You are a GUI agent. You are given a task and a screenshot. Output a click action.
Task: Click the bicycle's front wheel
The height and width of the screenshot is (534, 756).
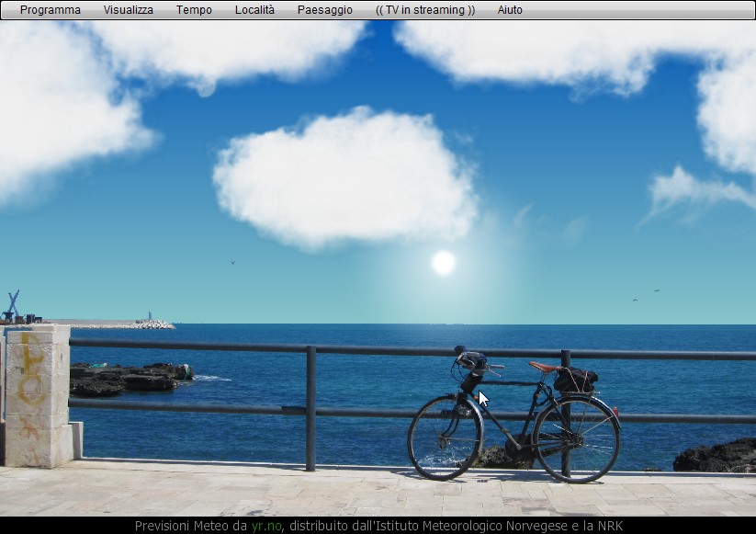pyautogui.click(x=445, y=437)
